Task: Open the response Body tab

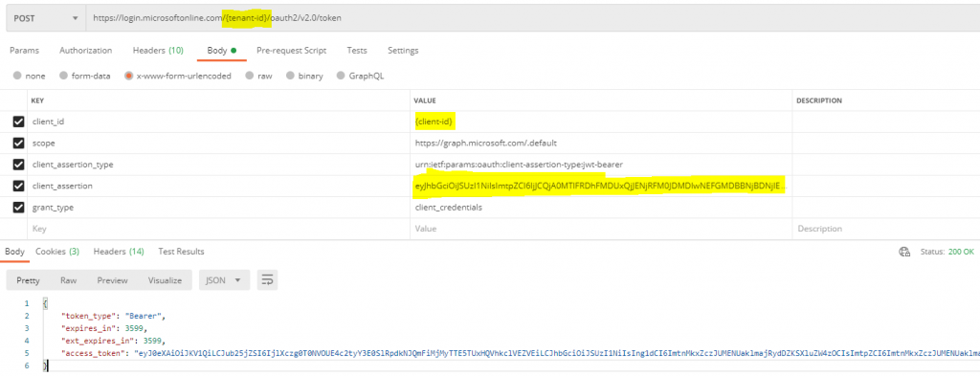Action: [14, 251]
